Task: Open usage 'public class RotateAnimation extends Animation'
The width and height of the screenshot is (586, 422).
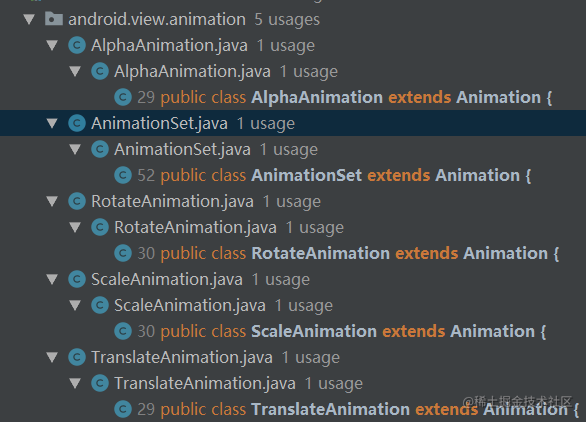Action: [x=360, y=253]
